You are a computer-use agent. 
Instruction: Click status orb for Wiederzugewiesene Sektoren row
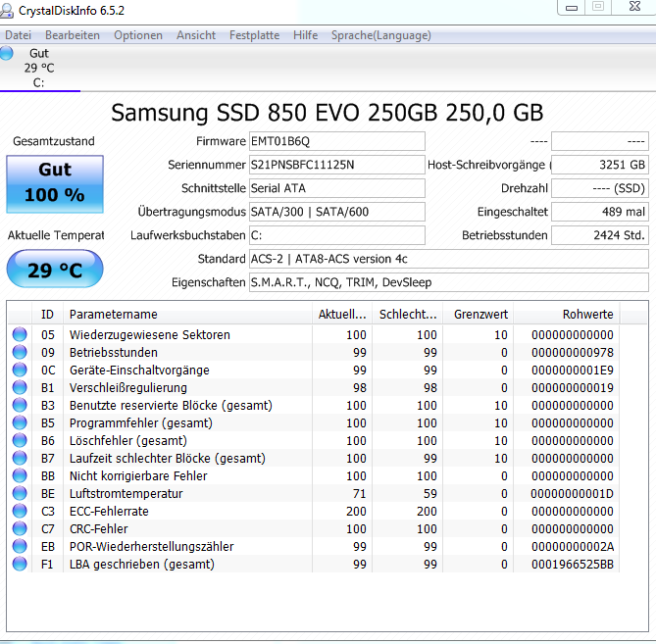(20, 334)
